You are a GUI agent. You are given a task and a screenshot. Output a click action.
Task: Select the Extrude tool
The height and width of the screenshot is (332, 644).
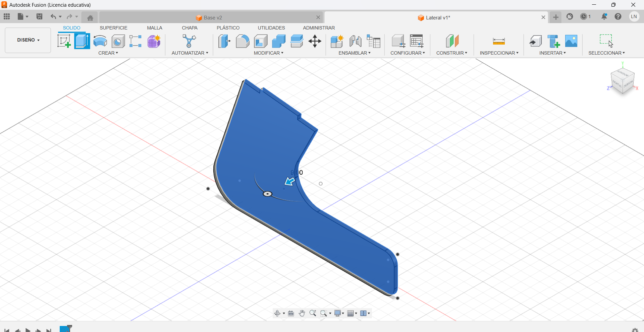(x=82, y=41)
